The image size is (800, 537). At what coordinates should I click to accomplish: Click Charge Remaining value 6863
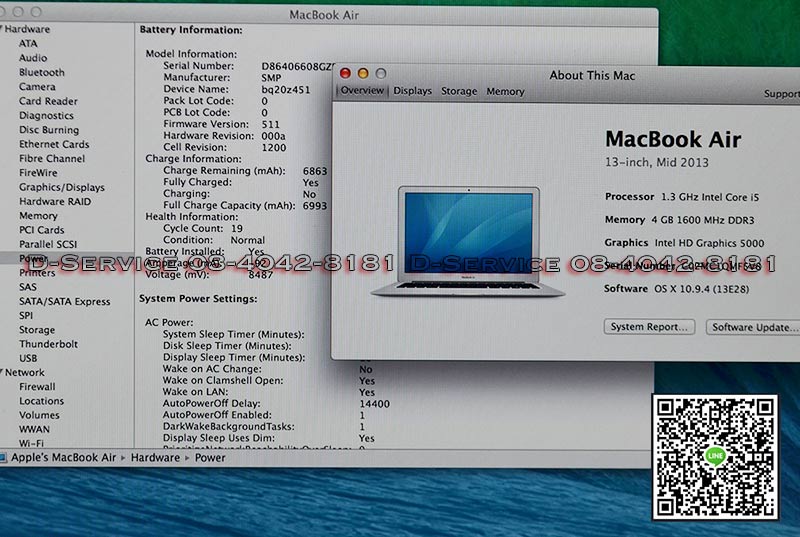coord(315,171)
